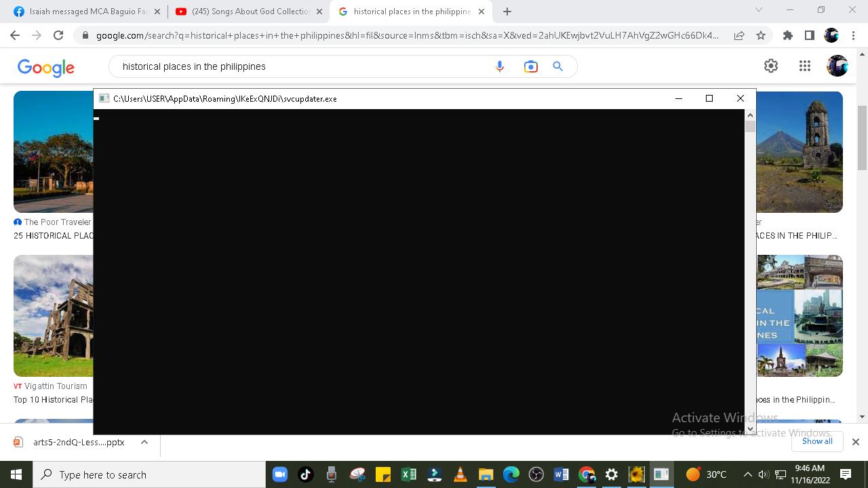Click the svcupdater console vertical scrollbar

[x=750, y=271]
